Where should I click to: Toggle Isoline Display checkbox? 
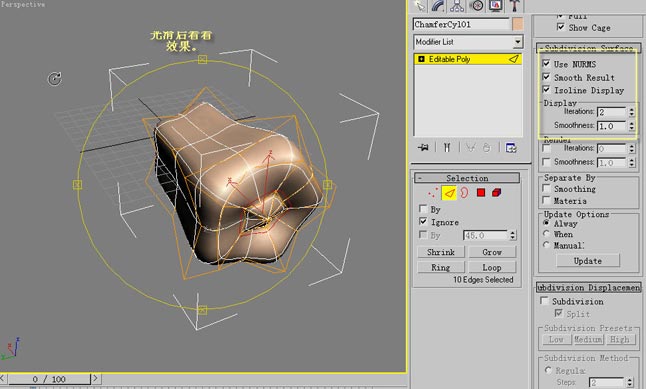pyautogui.click(x=546, y=89)
